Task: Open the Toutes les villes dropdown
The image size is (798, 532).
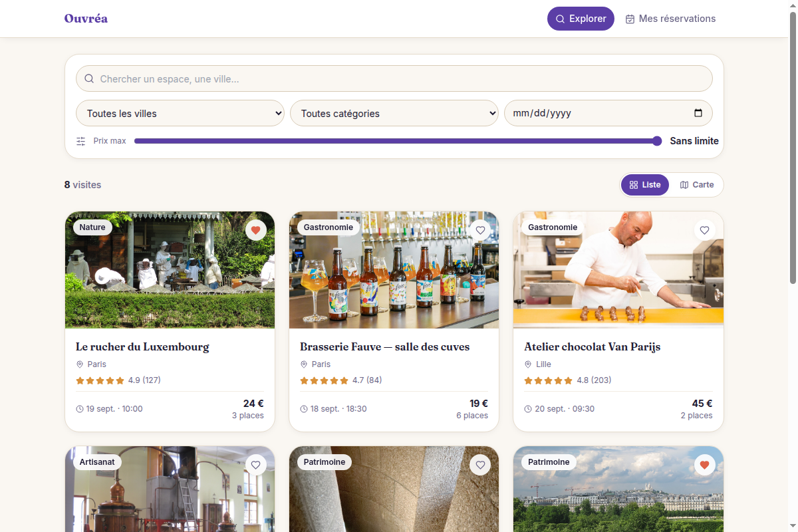Action: click(180, 113)
